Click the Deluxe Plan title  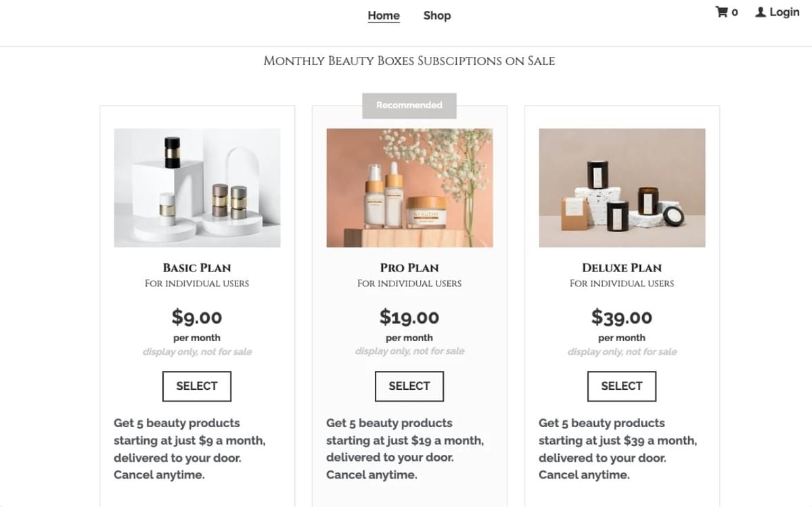coord(622,267)
